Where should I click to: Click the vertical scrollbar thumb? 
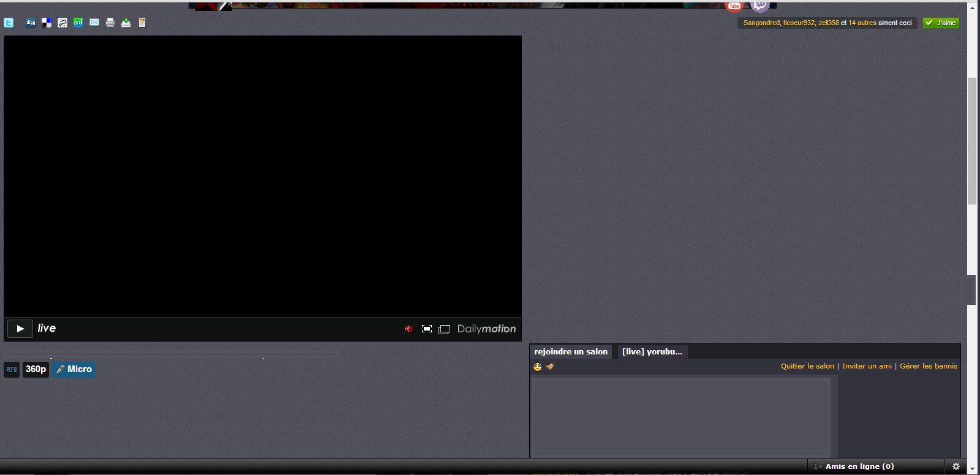pyautogui.click(x=972, y=141)
